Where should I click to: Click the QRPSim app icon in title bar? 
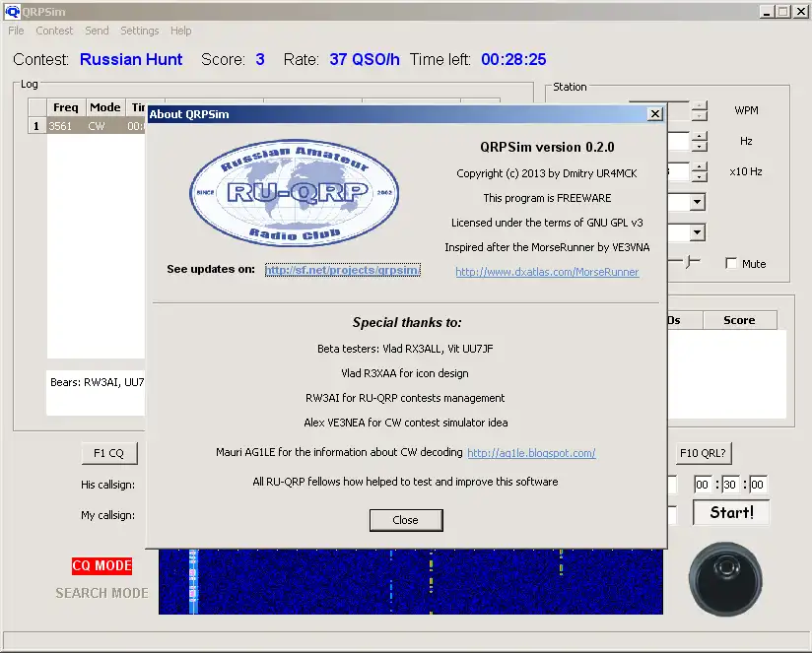(x=12, y=11)
